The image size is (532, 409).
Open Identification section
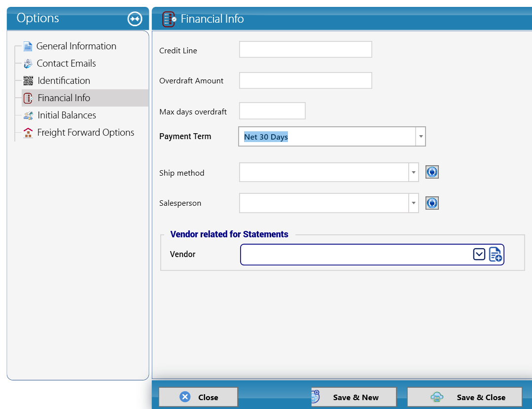[x=64, y=81]
